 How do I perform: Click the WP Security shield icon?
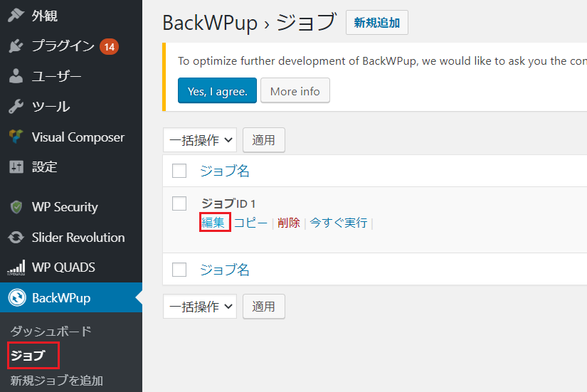[16, 207]
